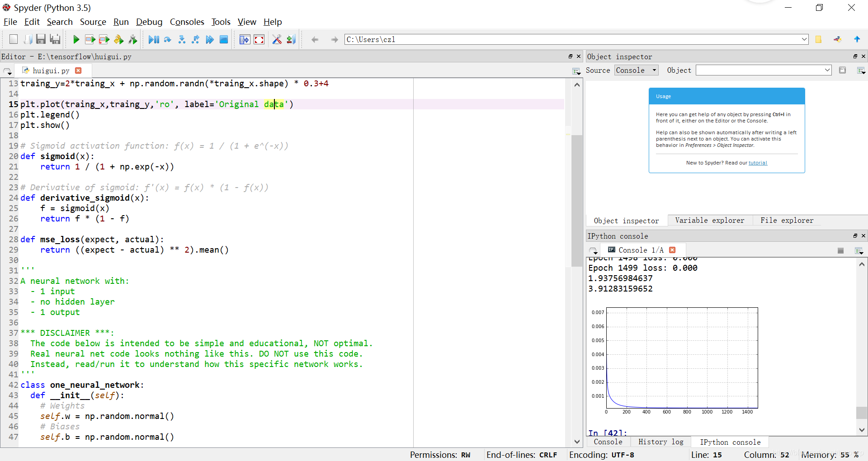The width and height of the screenshot is (868, 461).
Task: Open the Source menu
Action: coord(93,22)
